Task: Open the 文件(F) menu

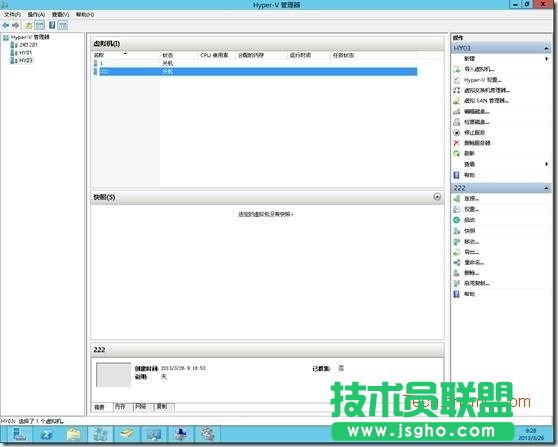Action: tap(12, 15)
